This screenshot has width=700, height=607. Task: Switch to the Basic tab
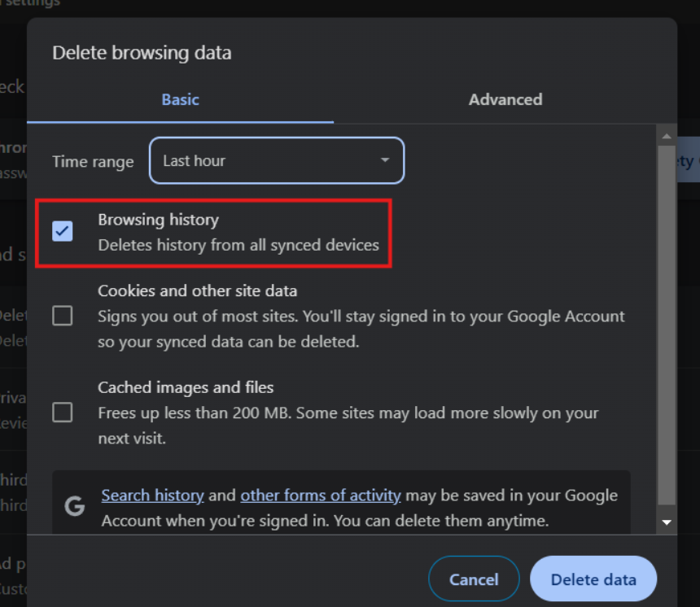tap(180, 99)
